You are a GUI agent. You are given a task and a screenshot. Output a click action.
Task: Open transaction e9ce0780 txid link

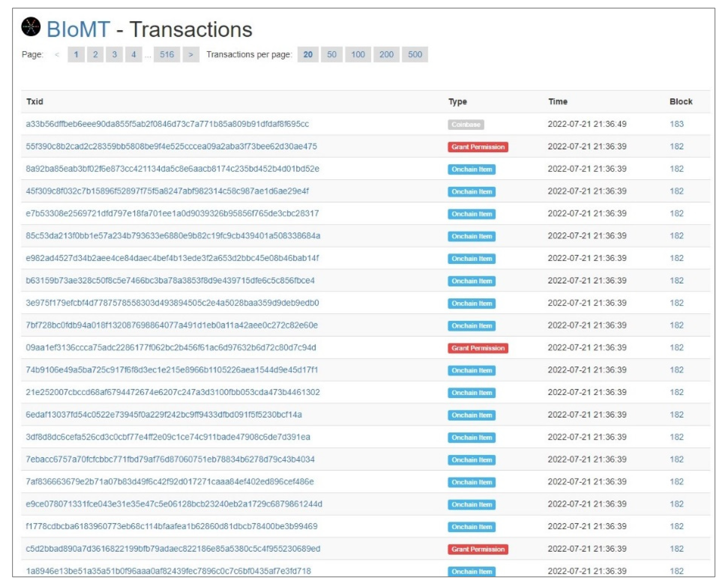point(174,504)
